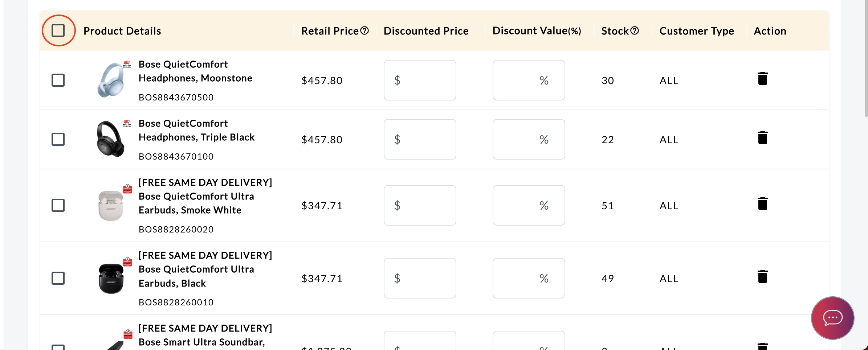Click trash icon for Triple Black Headphones
868x350 pixels.
click(762, 138)
